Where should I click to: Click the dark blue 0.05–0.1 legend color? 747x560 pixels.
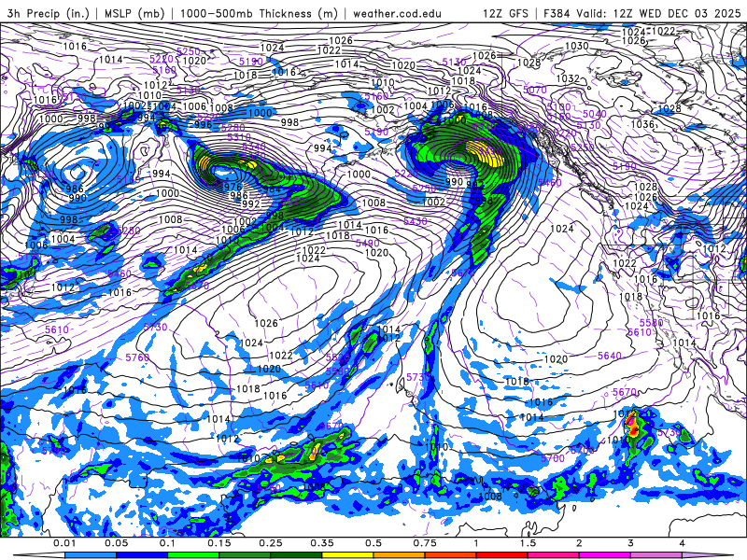point(142,555)
